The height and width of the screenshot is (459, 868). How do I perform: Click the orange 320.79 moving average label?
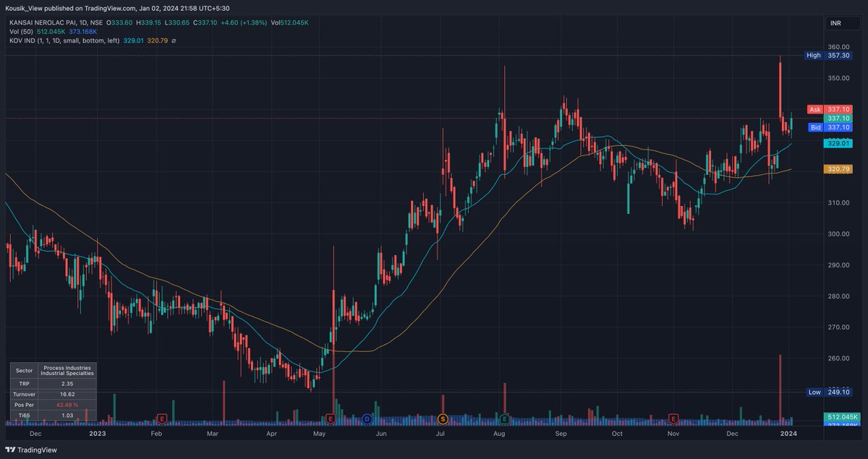pyautogui.click(x=838, y=169)
